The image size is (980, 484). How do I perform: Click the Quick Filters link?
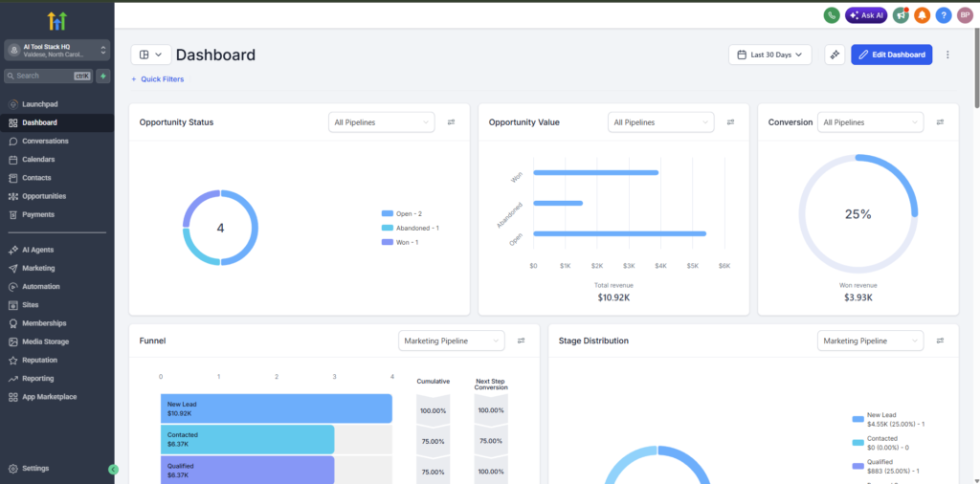pyautogui.click(x=158, y=79)
